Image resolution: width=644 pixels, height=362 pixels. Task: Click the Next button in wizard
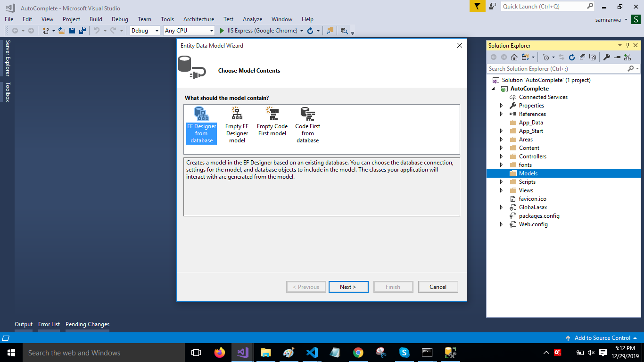pyautogui.click(x=348, y=287)
